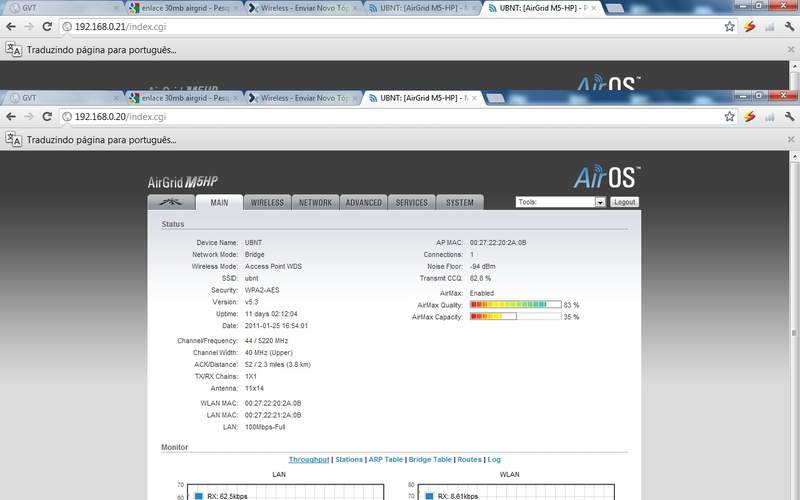Click vertical scrollbar of the front window

[794, 332]
